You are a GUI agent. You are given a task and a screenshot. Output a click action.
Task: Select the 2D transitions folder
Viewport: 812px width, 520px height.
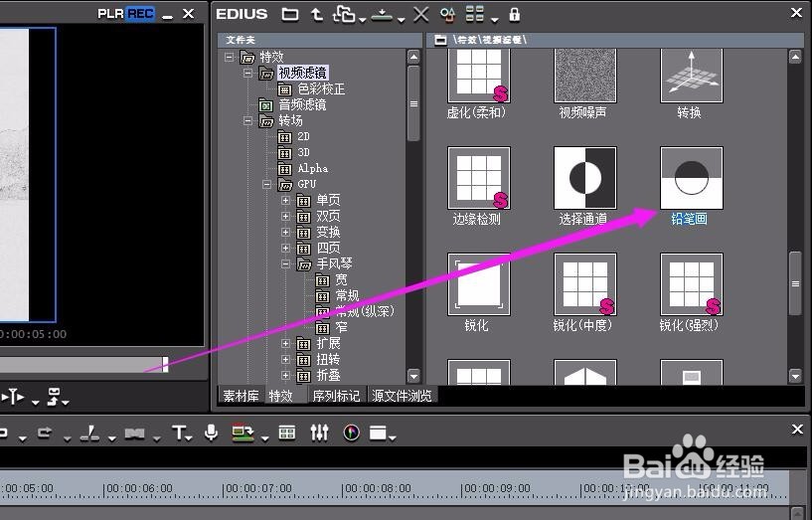[303, 137]
